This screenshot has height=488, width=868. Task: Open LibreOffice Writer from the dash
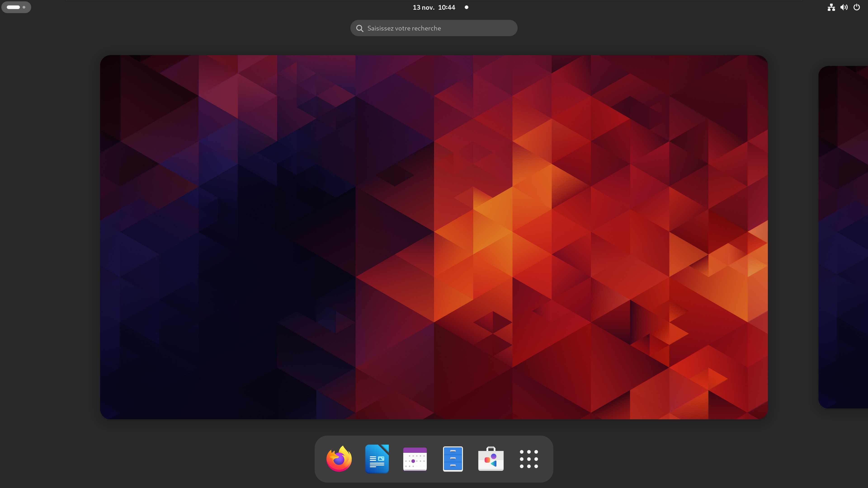[377, 459]
